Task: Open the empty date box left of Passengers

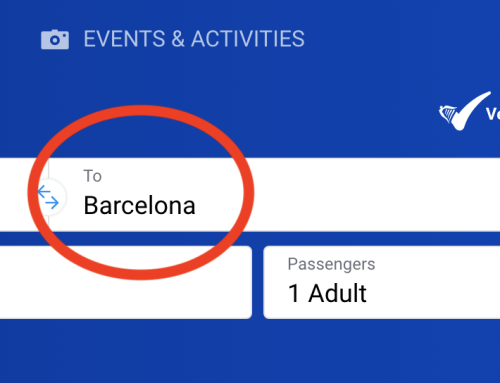Action: tap(126, 282)
